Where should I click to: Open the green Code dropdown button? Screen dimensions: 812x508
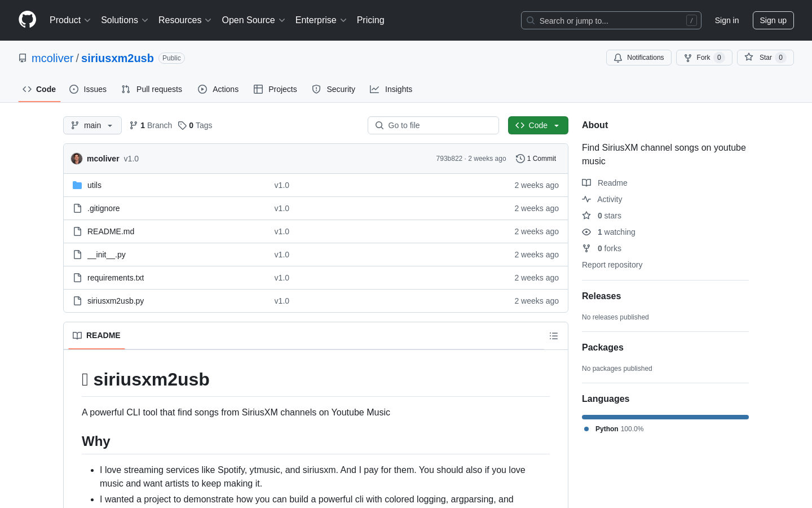pyautogui.click(x=538, y=125)
